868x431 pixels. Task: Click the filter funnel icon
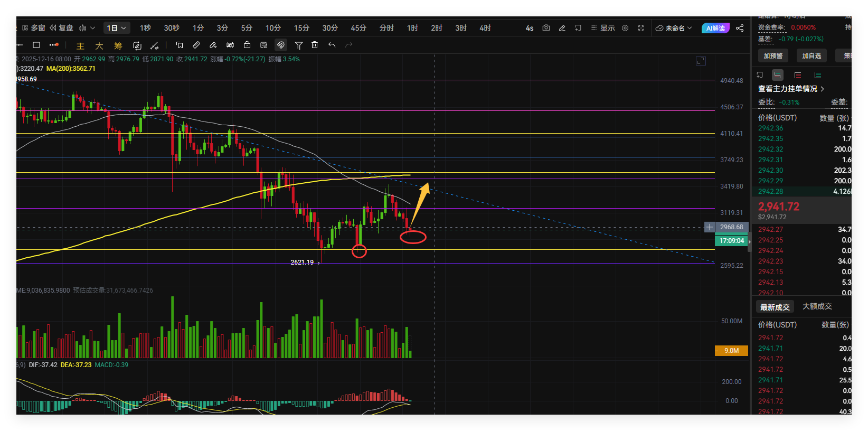(298, 45)
